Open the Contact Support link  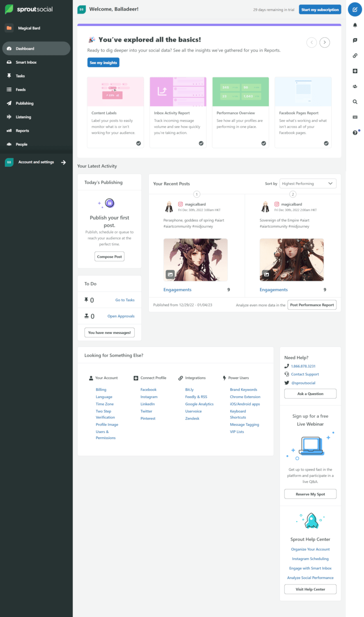pos(305,374)
